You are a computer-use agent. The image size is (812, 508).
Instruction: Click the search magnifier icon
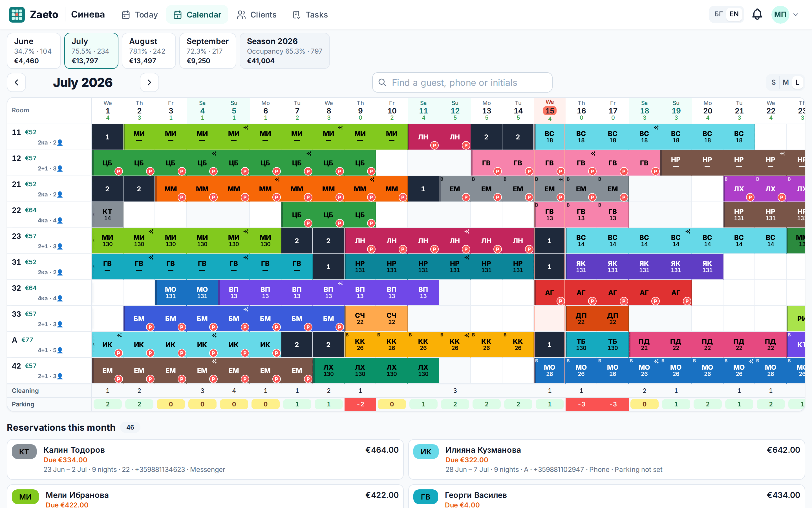click(x=382, y=82)
